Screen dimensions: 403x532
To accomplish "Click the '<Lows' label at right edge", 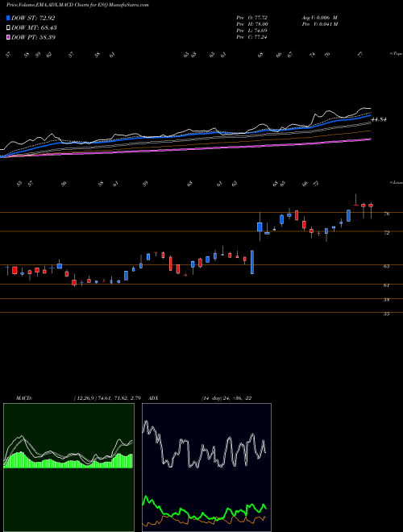I will 396,182.
